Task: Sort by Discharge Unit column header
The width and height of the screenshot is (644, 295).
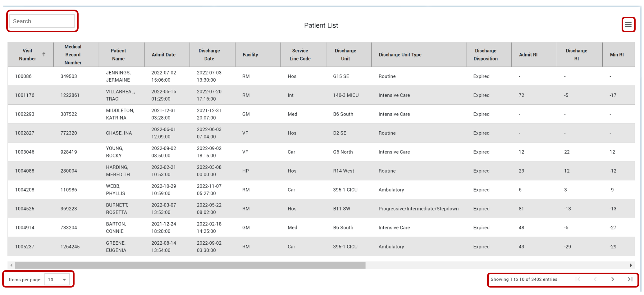Action: [x=345, y=55]
